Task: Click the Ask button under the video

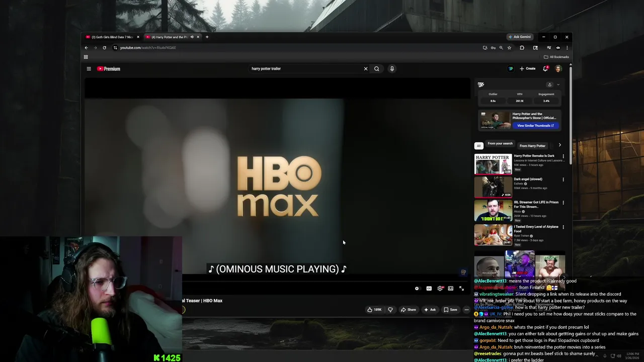Action: pos(430,310)
